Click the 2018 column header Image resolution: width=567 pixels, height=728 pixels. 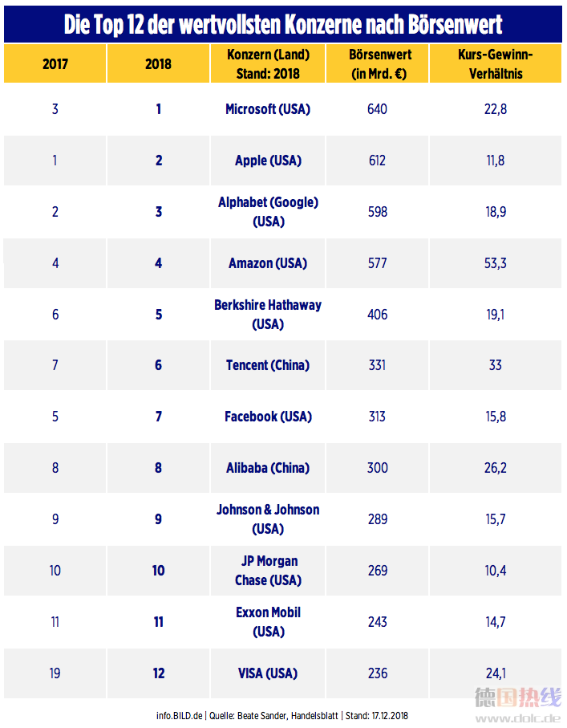(158, 63)
